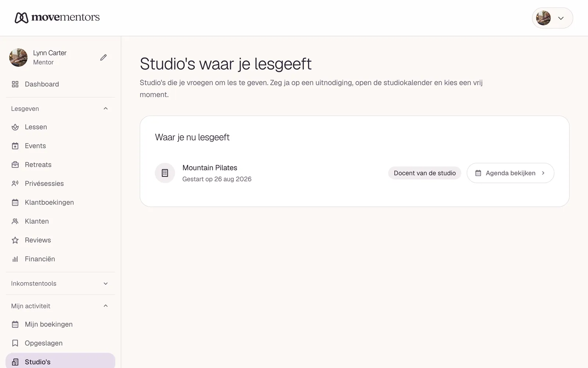Expand the Inkomstentools section

point(60,283)
